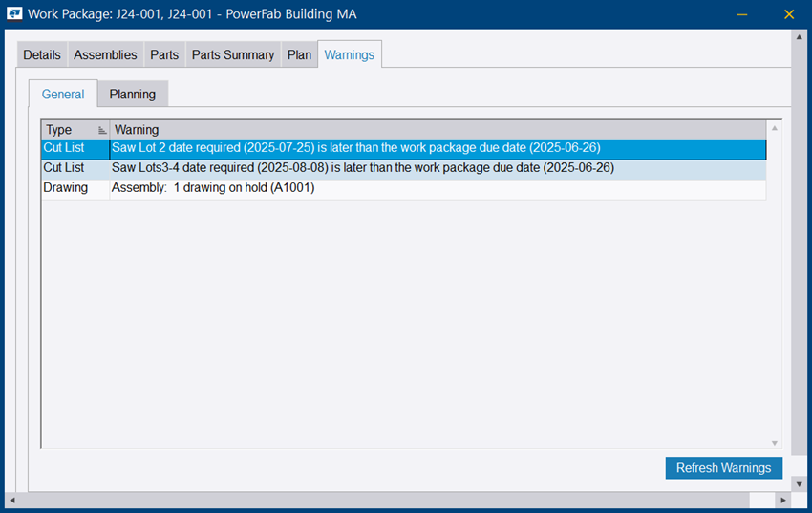Click the Work Package window app icon
This screenshot has height=513, width=812.
coord(14,14)
